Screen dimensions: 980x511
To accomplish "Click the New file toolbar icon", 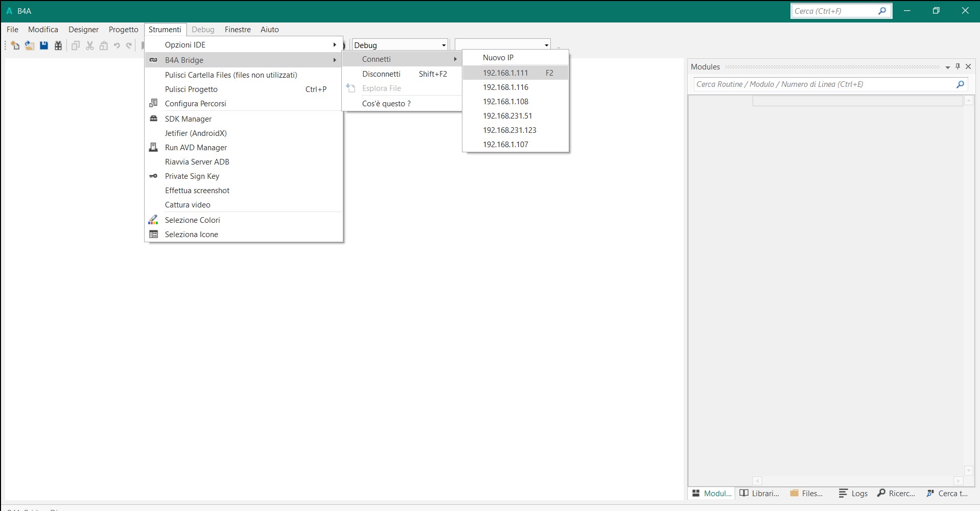I will [15, 45].
